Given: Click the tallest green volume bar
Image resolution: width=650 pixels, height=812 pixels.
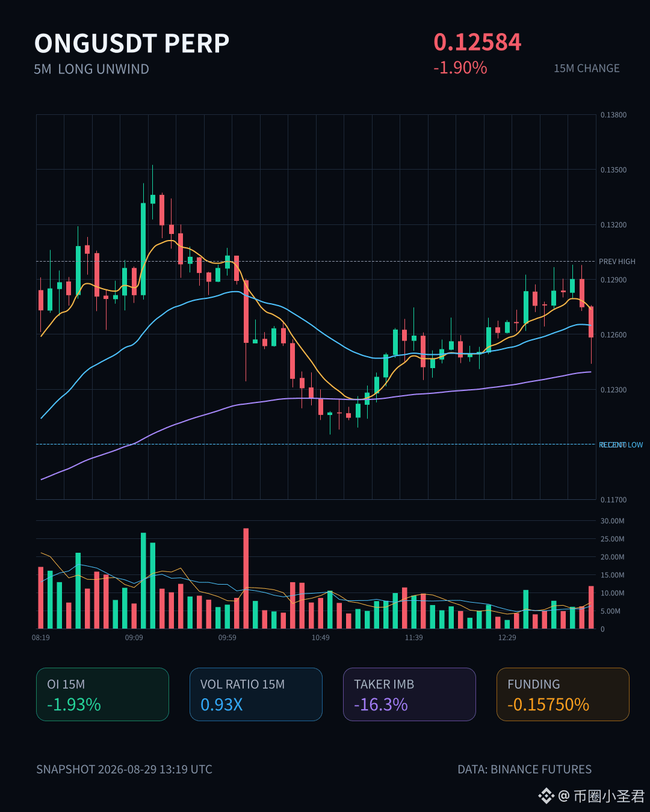Looking at the screenshot, I should point(143,580).
